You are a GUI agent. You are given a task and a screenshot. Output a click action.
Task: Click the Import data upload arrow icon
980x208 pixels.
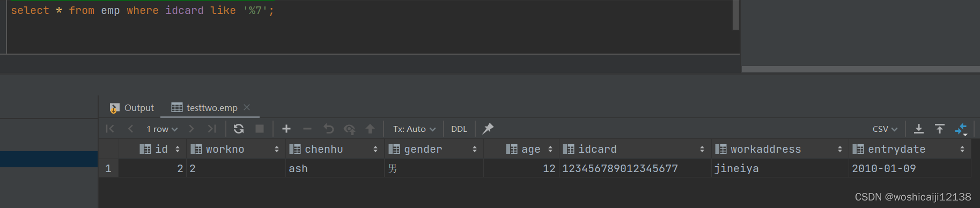940,129
